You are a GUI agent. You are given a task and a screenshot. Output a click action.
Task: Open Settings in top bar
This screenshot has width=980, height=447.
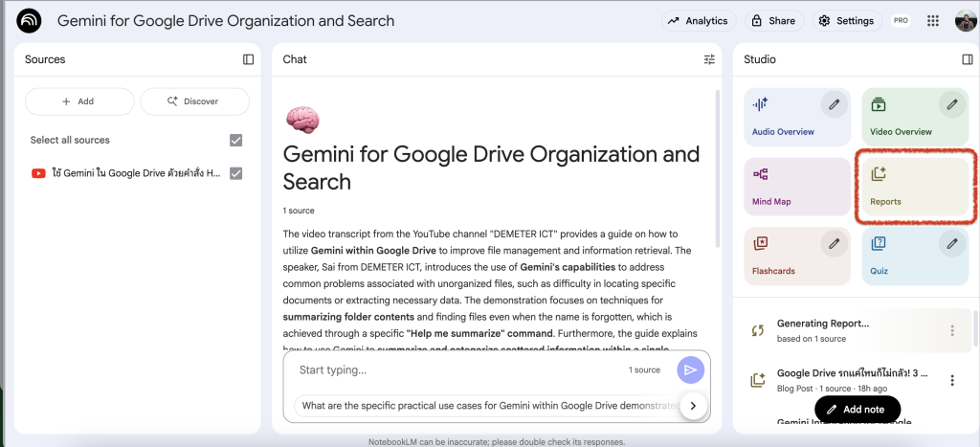(846, 21)
